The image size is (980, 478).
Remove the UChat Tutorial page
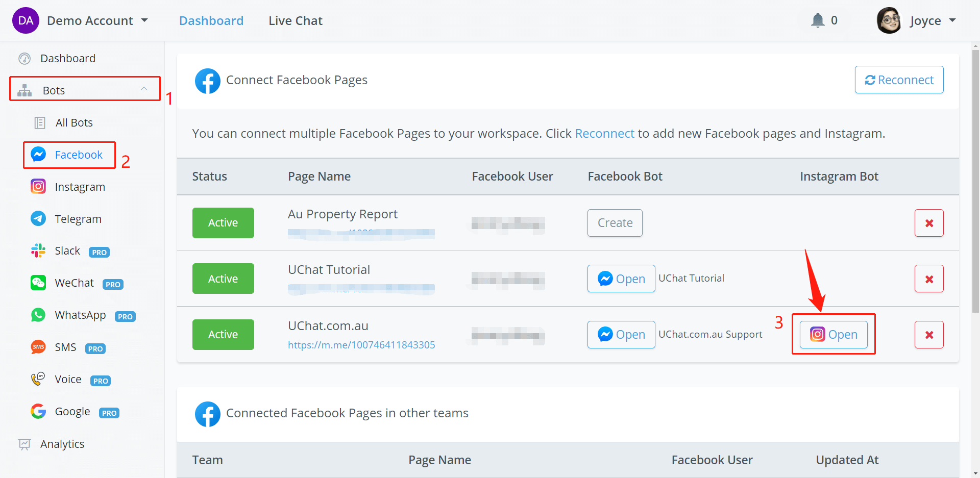(929, 279)
